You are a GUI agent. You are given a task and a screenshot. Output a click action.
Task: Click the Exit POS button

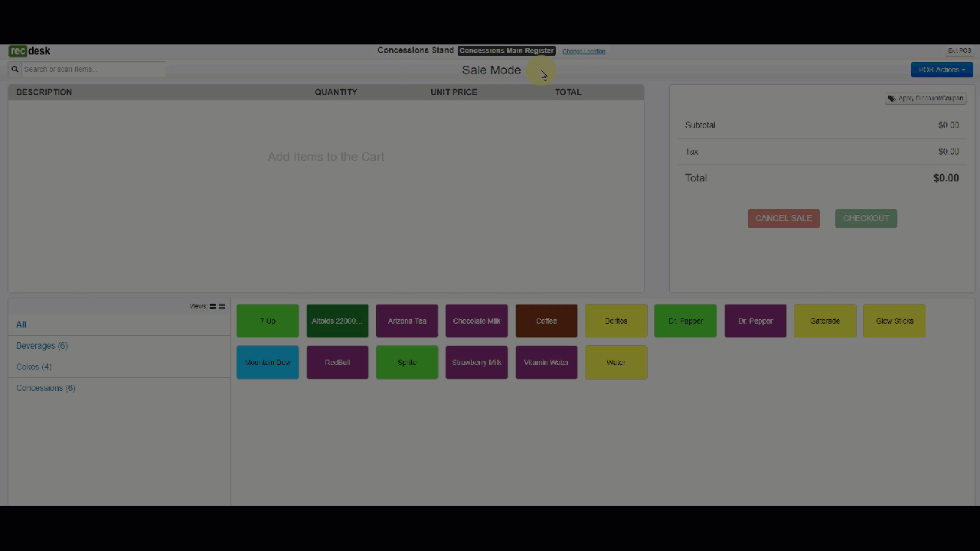click(x=959, y=51)
